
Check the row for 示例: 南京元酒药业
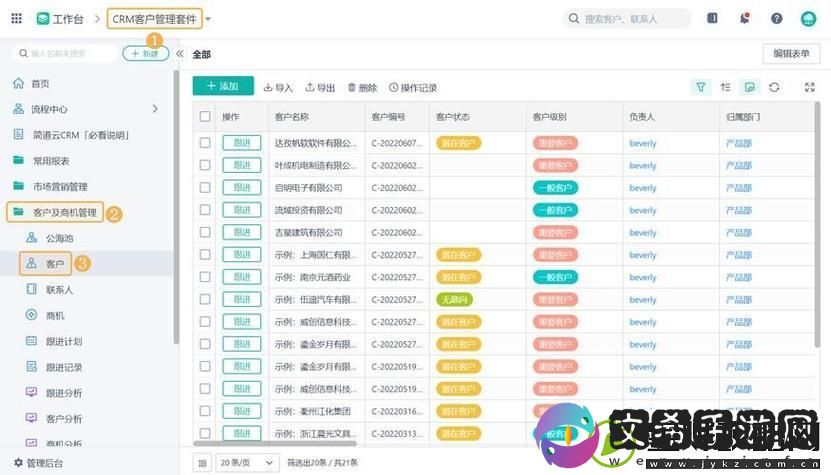pos(205,277)
